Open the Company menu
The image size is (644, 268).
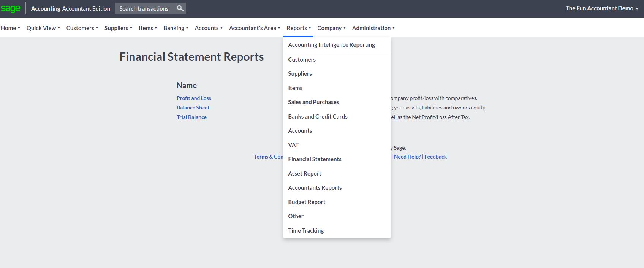(x=331, y=28)
